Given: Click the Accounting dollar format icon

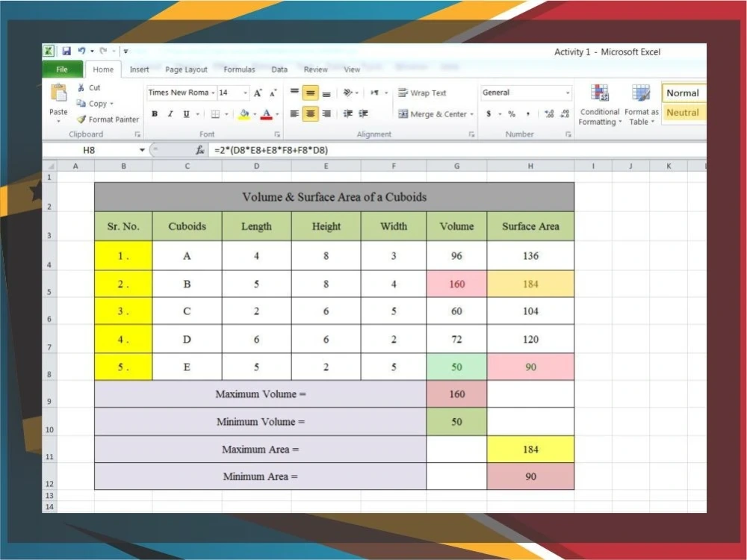Looking at the screenshot, I should (489, 113).
